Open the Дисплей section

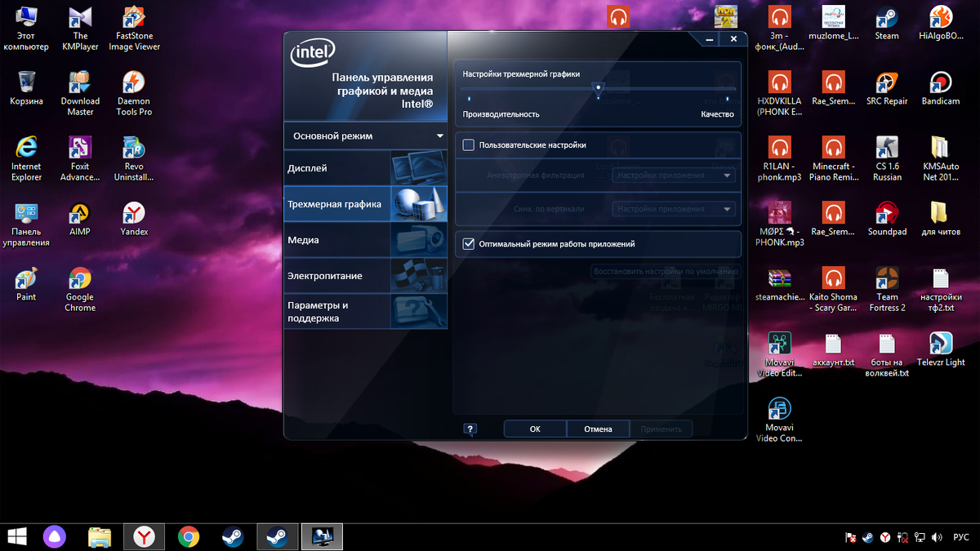click(365, 168)
